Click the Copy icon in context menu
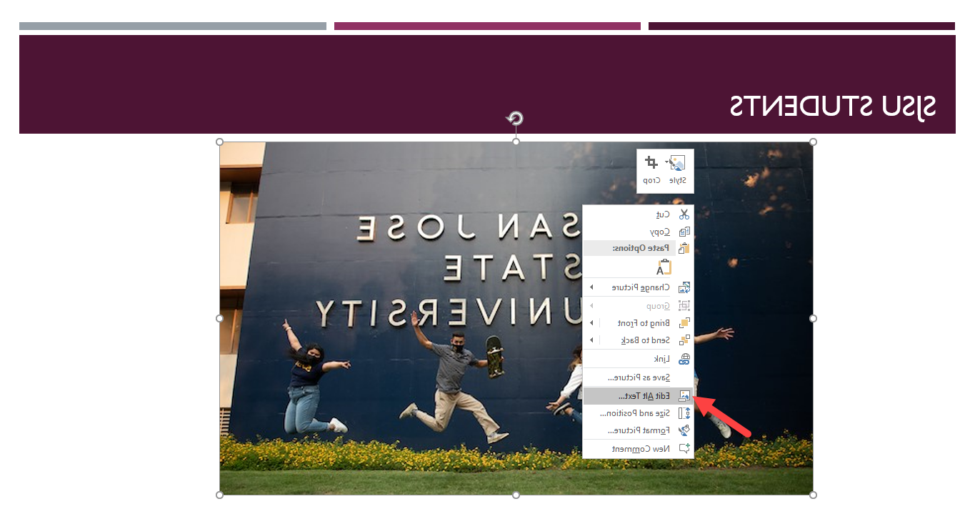 point(684,232)
